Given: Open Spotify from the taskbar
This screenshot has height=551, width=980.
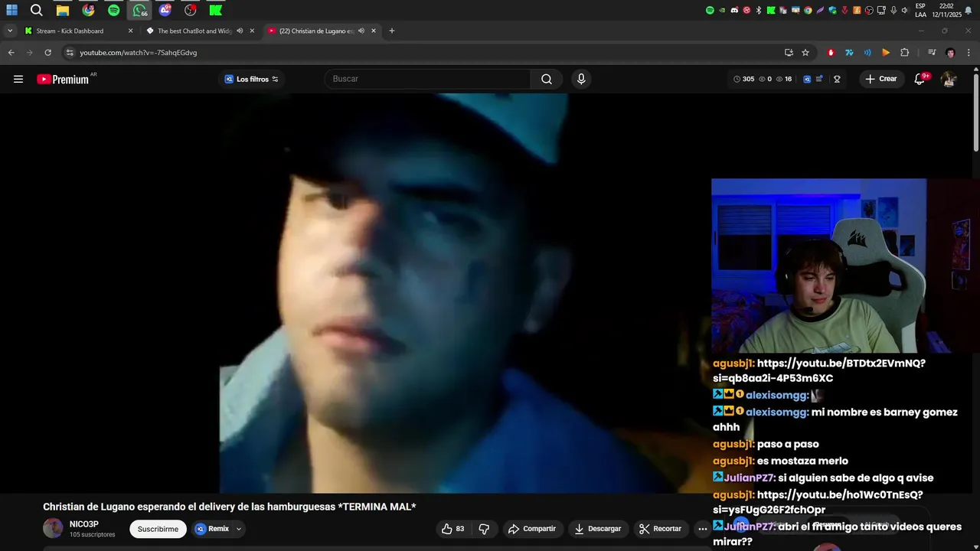Looking at the screenshot, I should click(113, 10).
